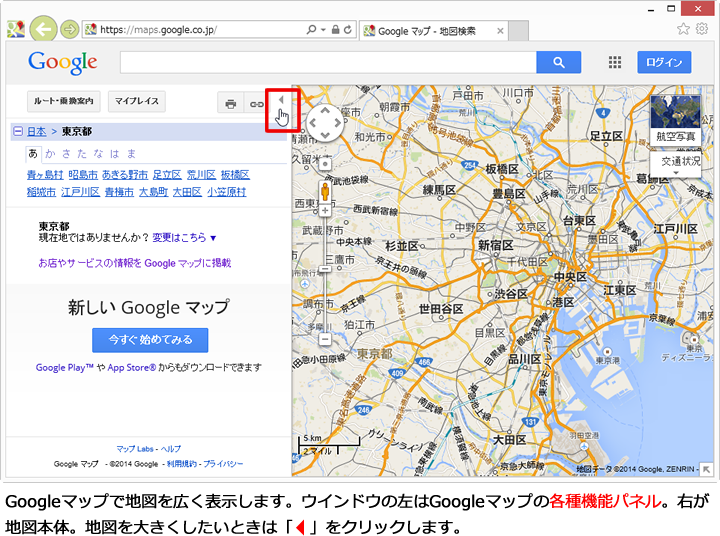This screenshot has height=536, width=720.
Task: Open the 大田区 link in list
Action: coord(187,192)
